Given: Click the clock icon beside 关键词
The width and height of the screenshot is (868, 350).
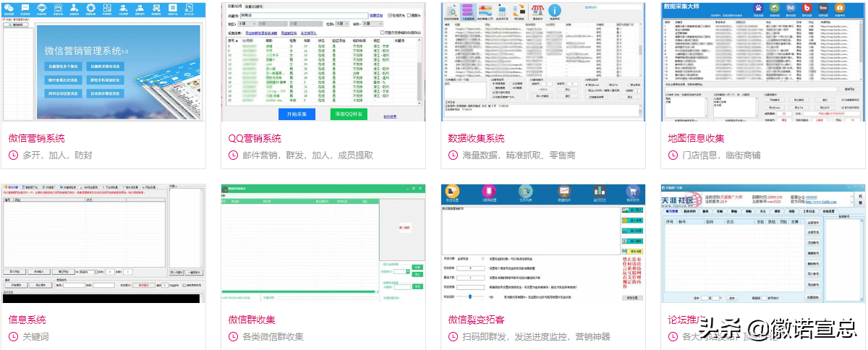Looking at the screenshot, I should [13, 336].
